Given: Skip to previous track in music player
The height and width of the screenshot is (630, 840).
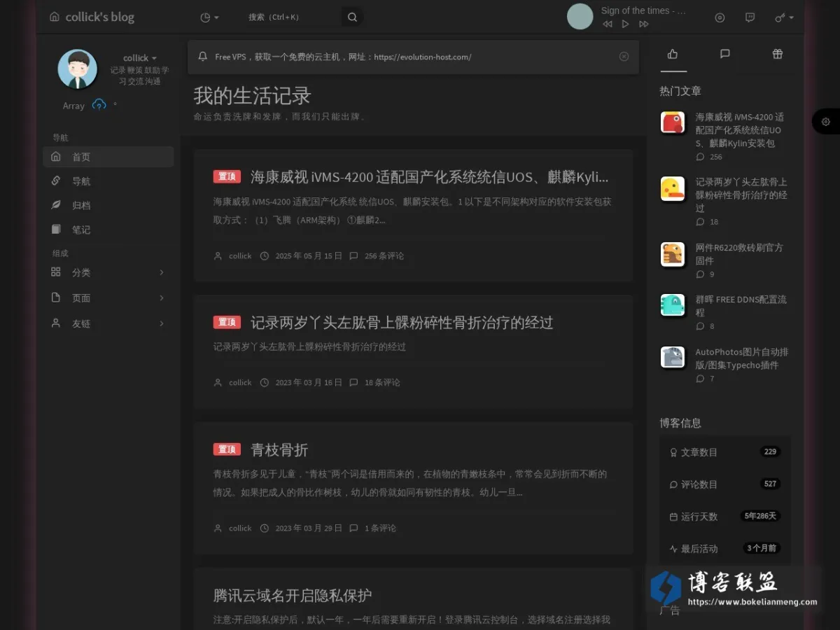Looking at the screenshot, I should [607, 24].
